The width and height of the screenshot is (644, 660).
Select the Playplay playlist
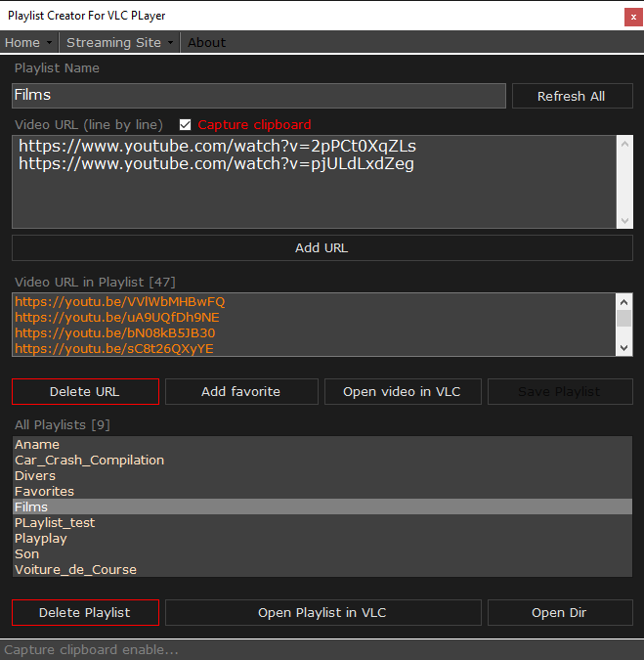pyautogui.click(x=322, y=539)
